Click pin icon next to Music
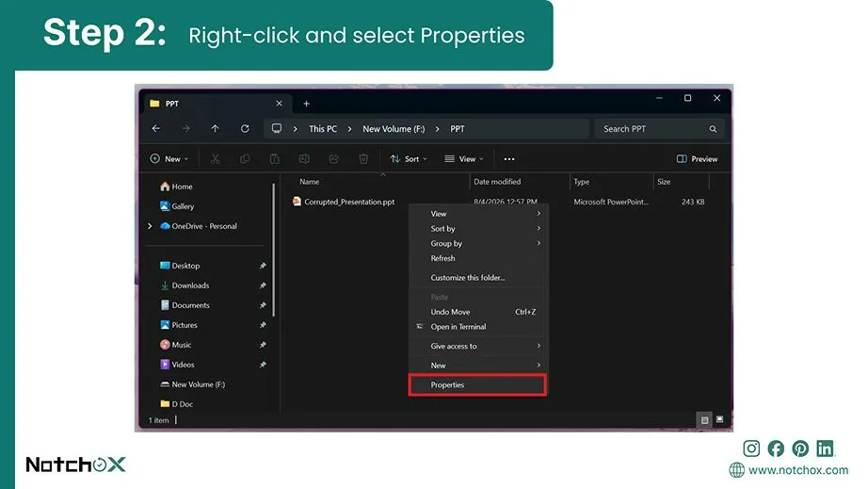 pos(263,345)
